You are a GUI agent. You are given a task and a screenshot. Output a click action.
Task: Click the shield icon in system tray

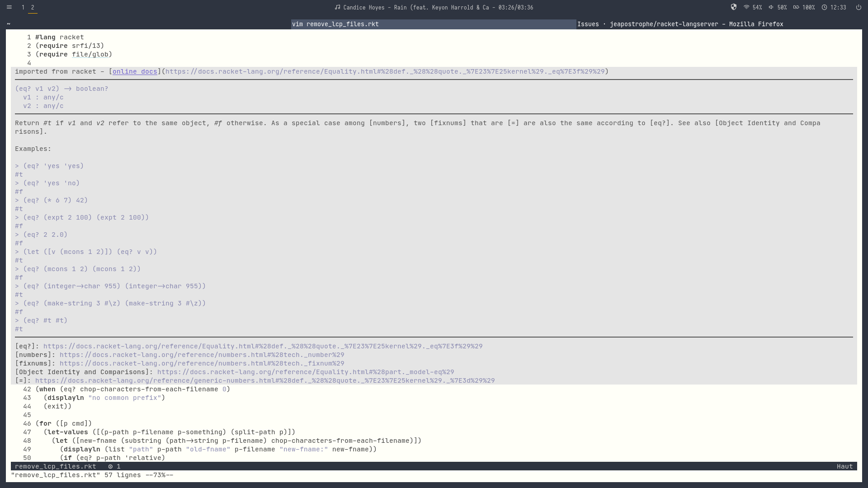click(734, 7)
